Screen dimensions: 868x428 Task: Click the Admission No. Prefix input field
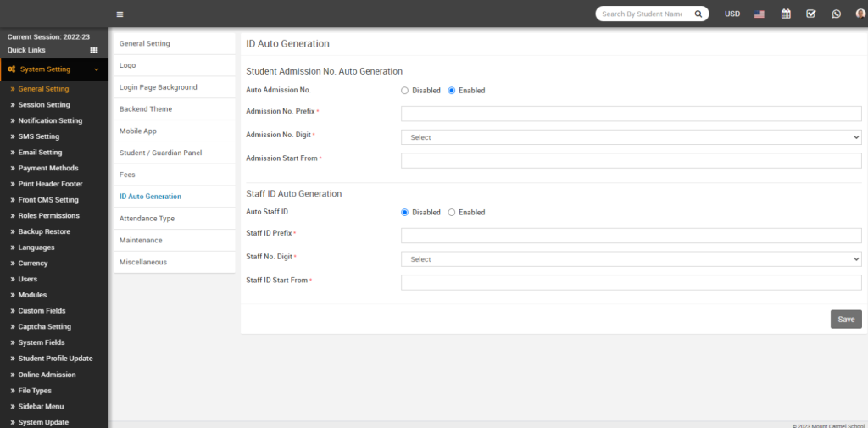[x=631, y=114]
